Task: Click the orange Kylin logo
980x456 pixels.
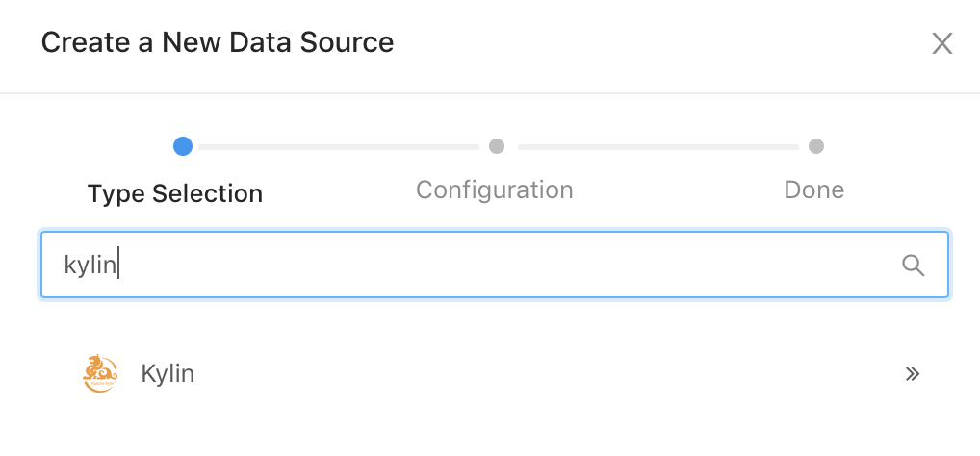Action: [101, 373]
